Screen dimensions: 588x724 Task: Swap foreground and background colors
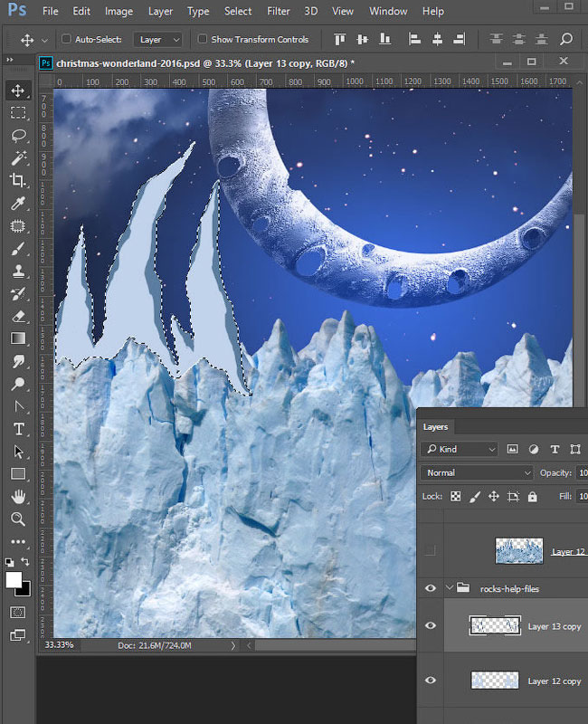coord(25,562)
